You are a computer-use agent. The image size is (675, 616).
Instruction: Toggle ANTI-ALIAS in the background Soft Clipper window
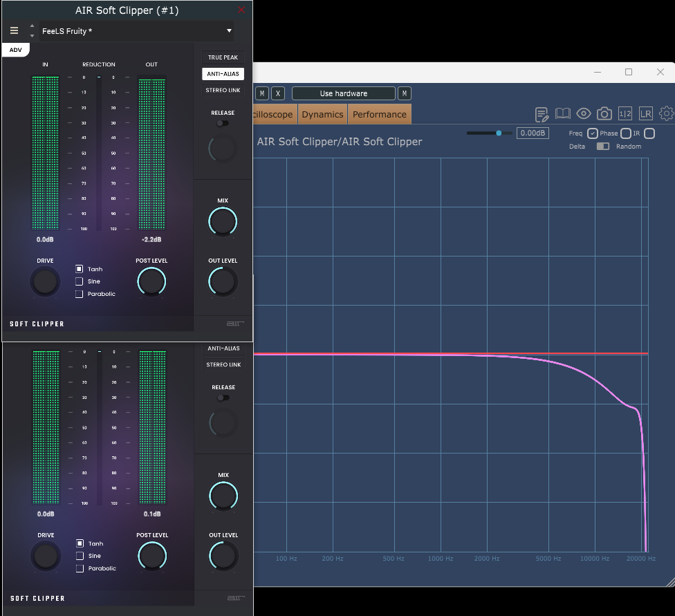coord(224,348)
